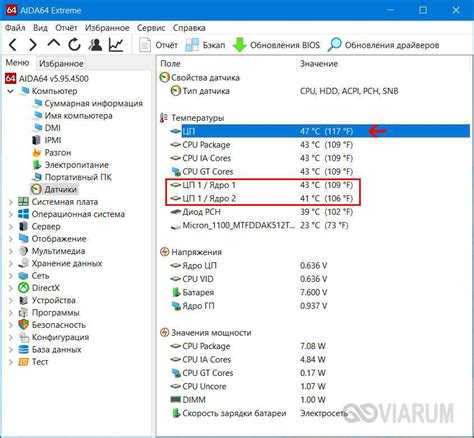
Task: Click Обновления драйверов button
Action: (x=383, y=45)
